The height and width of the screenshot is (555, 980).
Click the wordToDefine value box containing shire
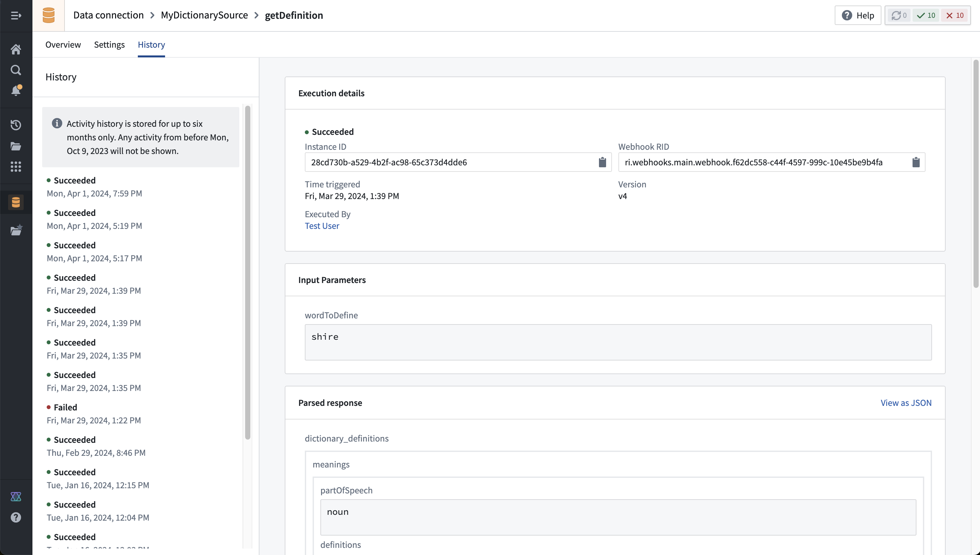(x=618, y=342)
